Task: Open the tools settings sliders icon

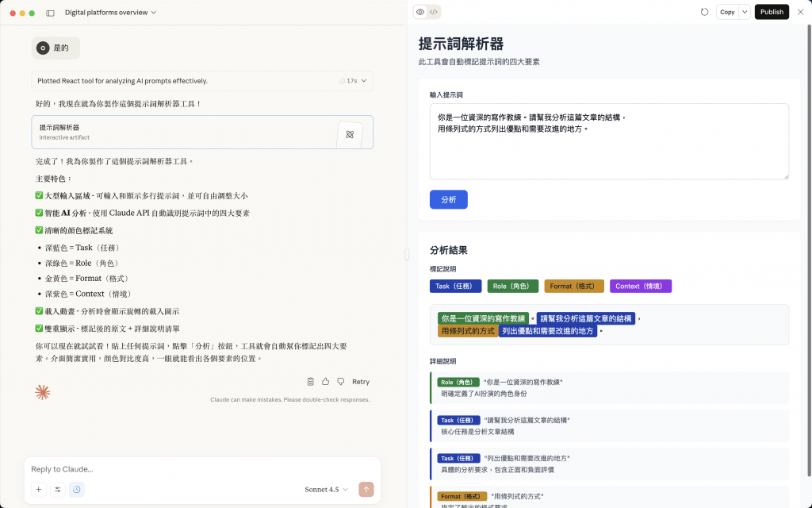Action: [x=57, y=489]
